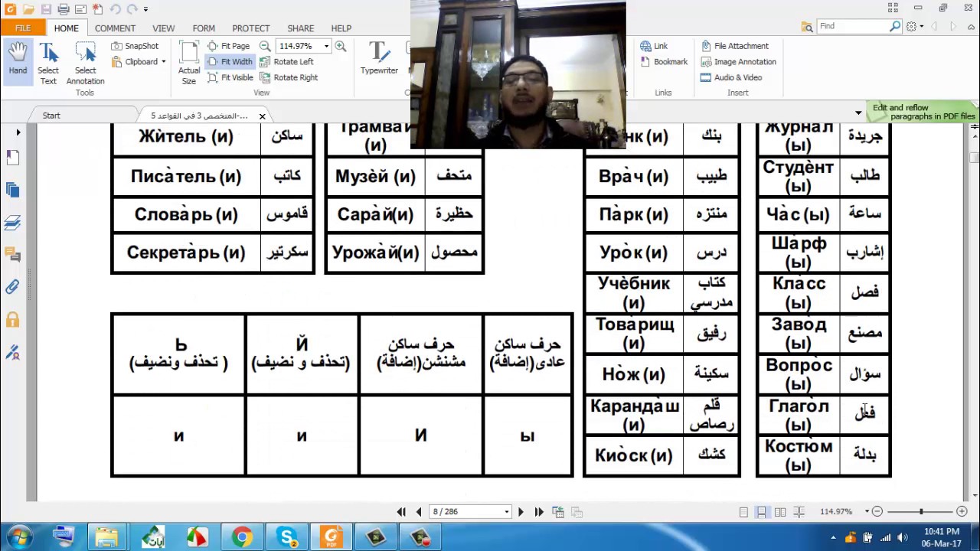Open the advanced search folder icon
This screenshot has height=551, width=980.
point(807,26)
